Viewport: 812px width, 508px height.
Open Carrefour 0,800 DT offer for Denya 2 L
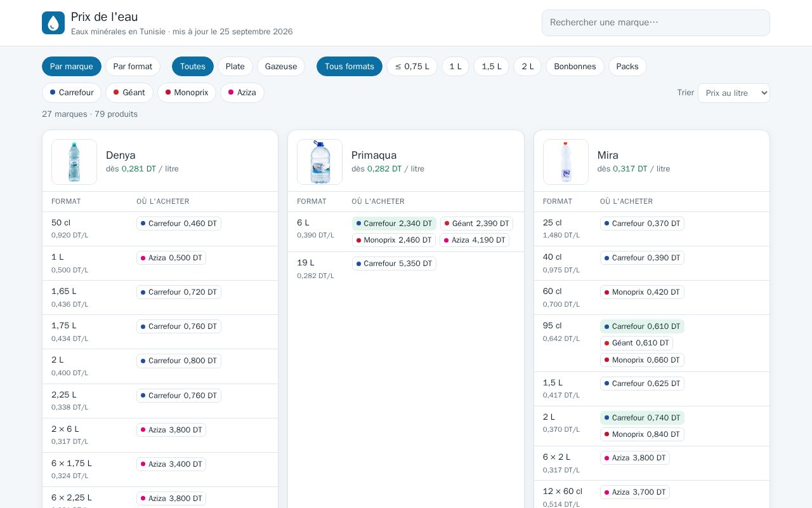(179, 361)
